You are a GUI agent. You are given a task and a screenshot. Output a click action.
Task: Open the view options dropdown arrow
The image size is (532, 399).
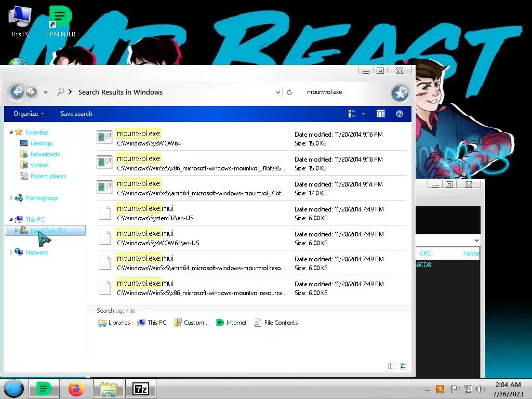(x=363, y=114)
